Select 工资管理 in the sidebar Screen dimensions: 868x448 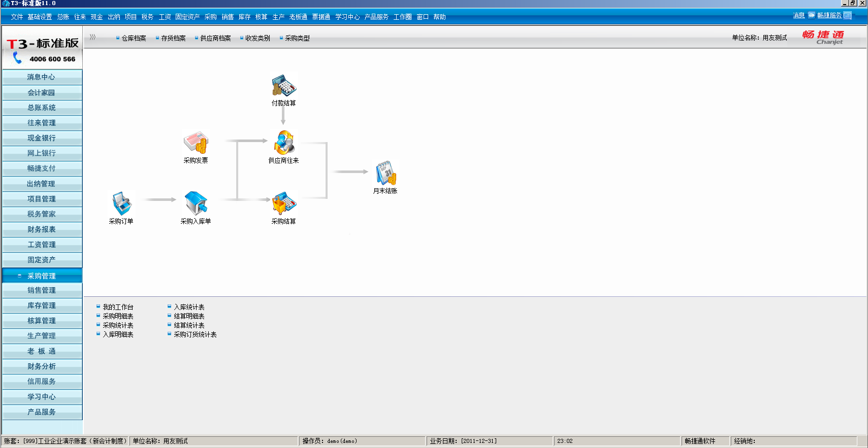click(42, 245)
